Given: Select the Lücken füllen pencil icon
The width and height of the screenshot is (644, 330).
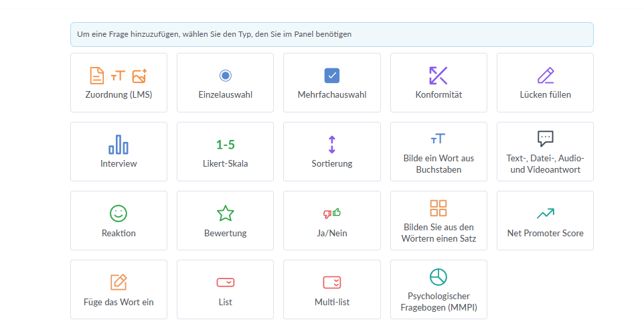Looking at the screenshot, I should (x=546, y=75).
